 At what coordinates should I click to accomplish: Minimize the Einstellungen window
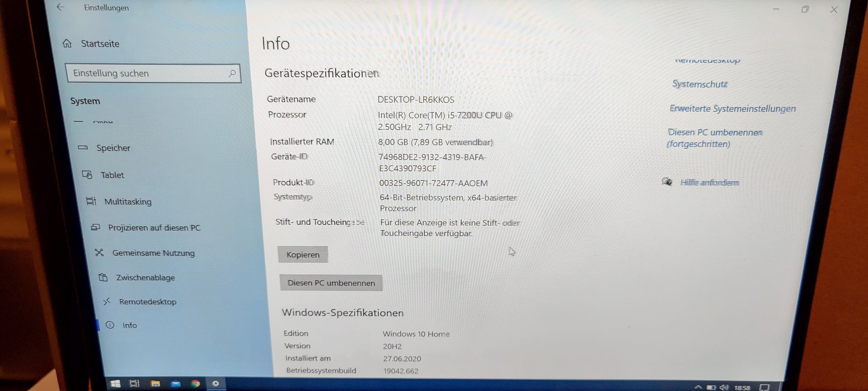click(776, 9)
